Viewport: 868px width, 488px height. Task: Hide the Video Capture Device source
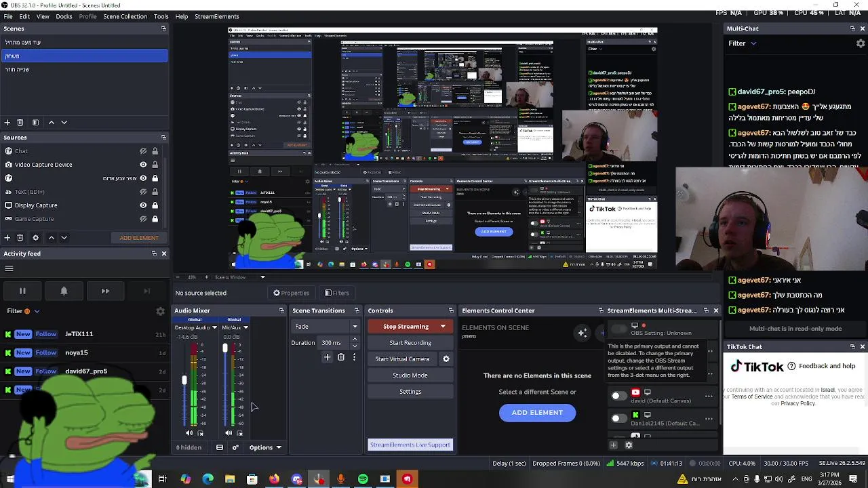tap(143, 165)
